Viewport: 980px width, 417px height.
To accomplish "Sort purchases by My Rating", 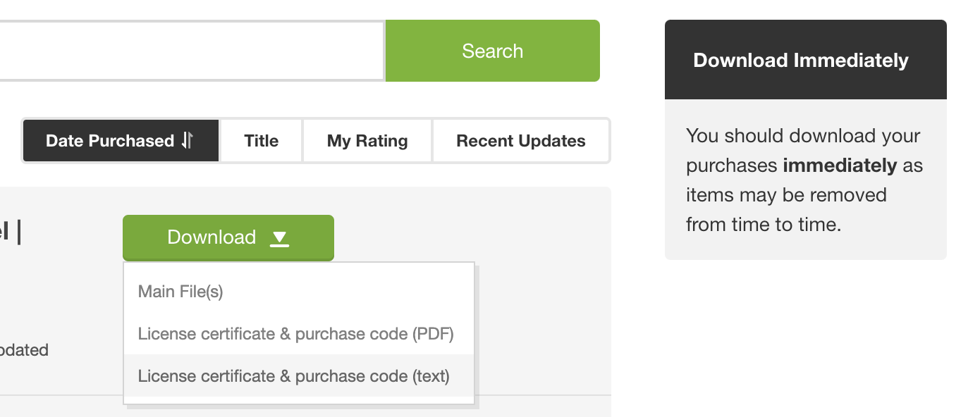I will (367, 141).
